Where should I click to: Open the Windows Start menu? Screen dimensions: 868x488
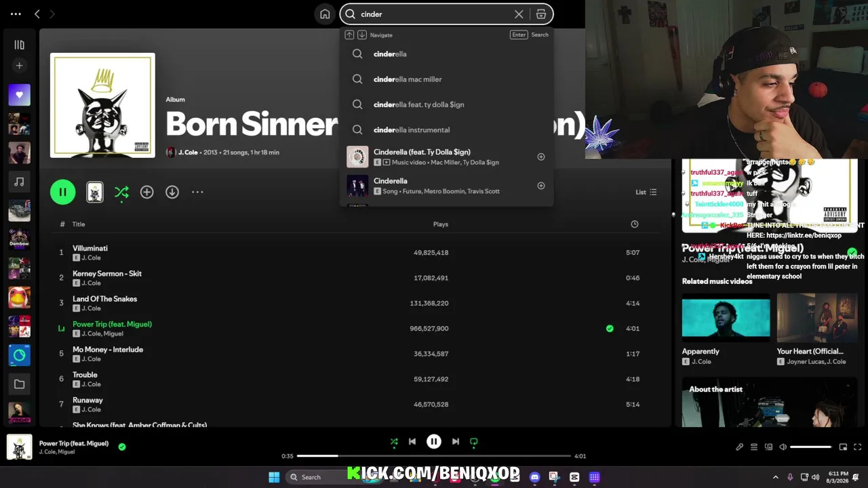(x=274, y=477)
